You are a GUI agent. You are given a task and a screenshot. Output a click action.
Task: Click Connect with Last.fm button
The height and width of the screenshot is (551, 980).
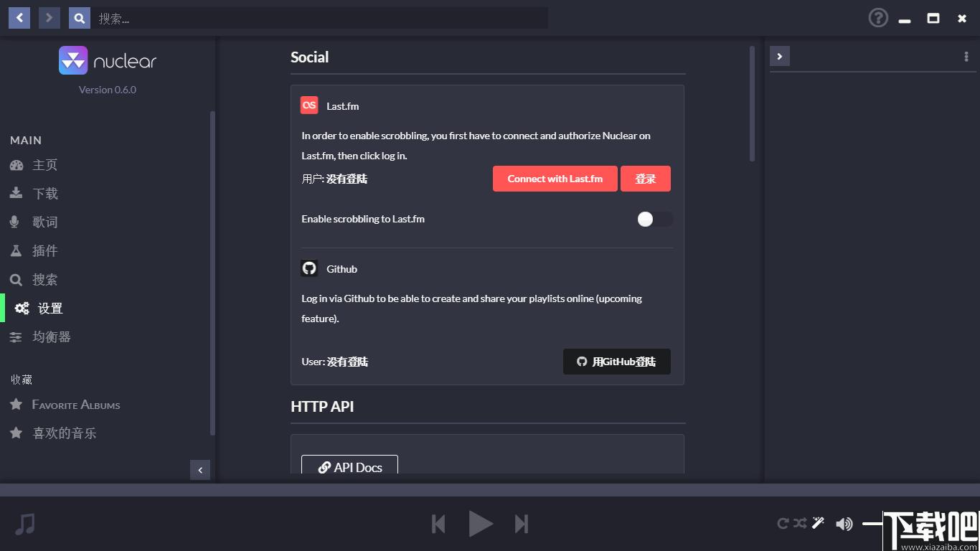coord(555,179)
